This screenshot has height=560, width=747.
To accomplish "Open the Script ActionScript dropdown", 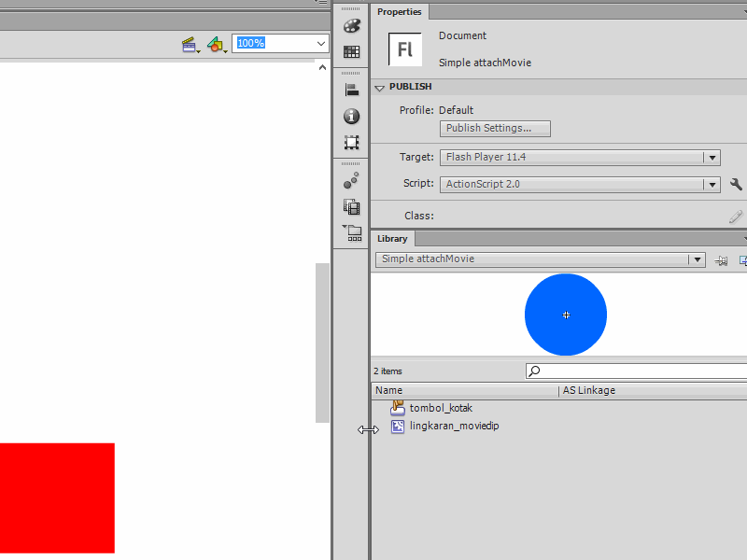I will click(x=712, y=185).
